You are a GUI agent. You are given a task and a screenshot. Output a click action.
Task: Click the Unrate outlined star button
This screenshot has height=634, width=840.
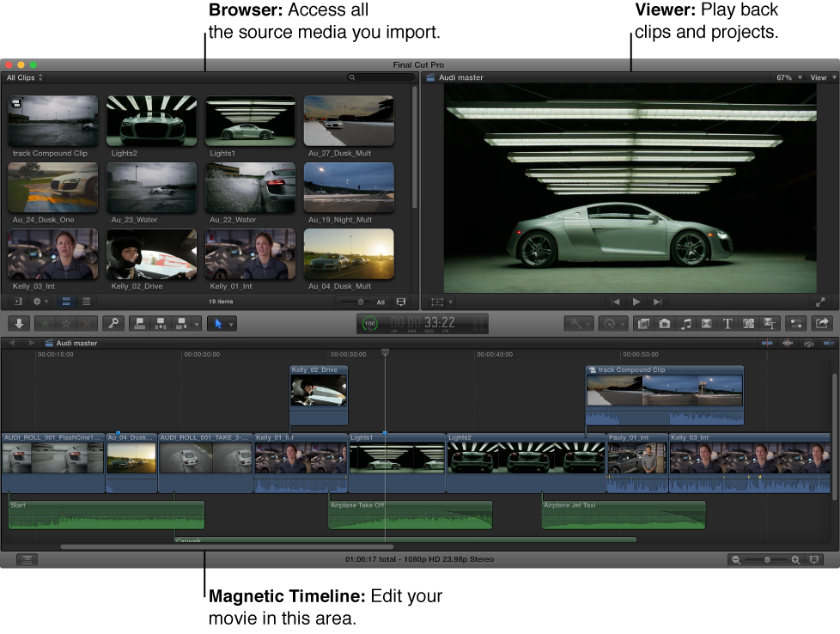[66, 324]
